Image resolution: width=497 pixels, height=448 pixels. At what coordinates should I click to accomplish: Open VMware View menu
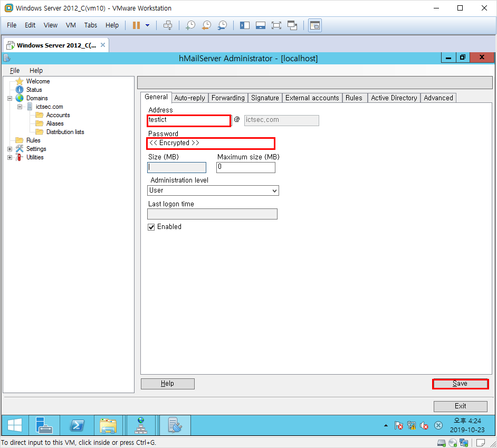pos(51,25)
